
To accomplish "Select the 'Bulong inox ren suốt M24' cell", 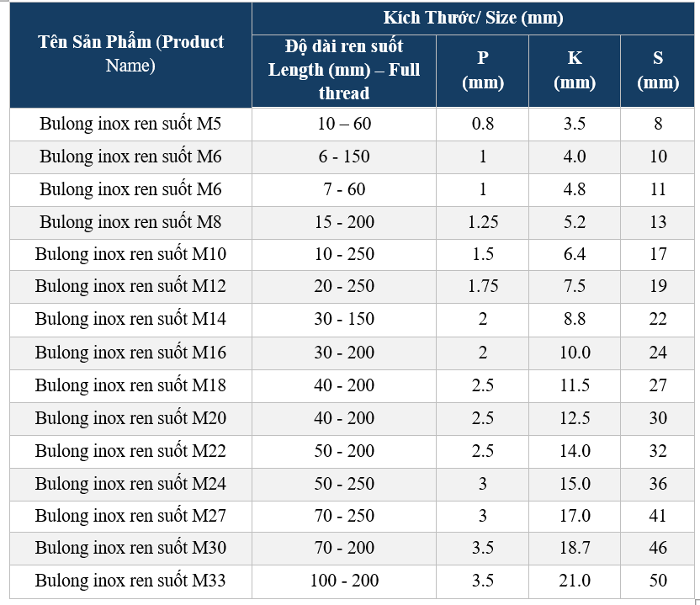I will click(x=130, y=484).
